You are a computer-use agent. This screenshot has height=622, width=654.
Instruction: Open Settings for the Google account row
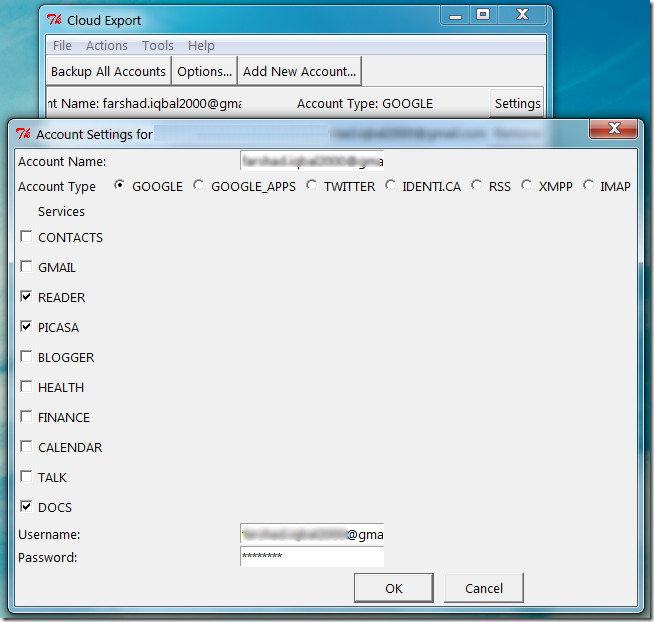[517, 103]
